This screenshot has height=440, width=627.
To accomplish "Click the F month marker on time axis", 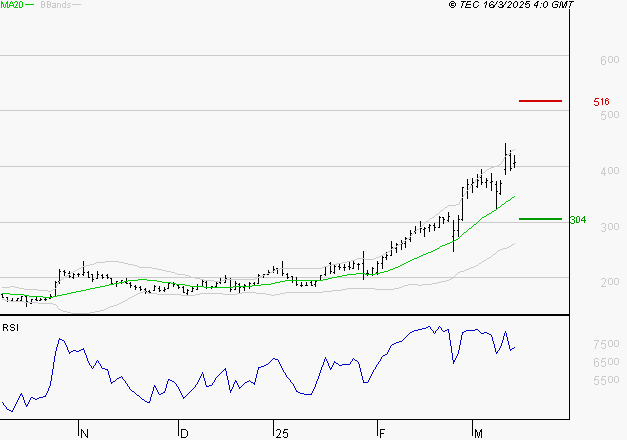I will pyautogui.click(x=382, y=433).
